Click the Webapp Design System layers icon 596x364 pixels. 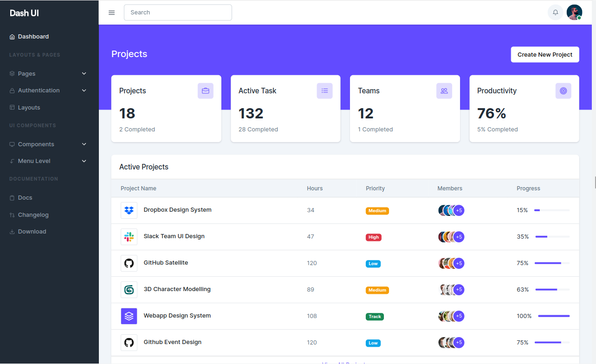click(x=129, y=316)
